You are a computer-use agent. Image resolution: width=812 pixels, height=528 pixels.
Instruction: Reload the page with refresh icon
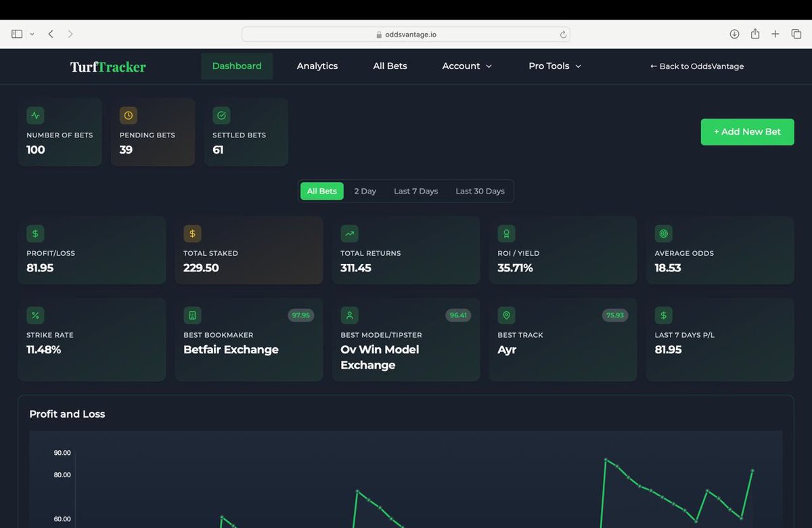tap(563, 35)
